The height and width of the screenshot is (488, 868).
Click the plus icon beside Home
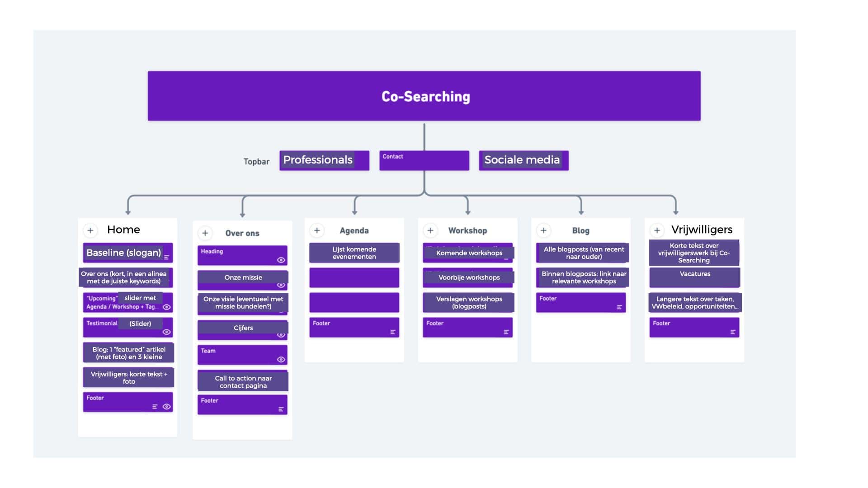(90, 230)
